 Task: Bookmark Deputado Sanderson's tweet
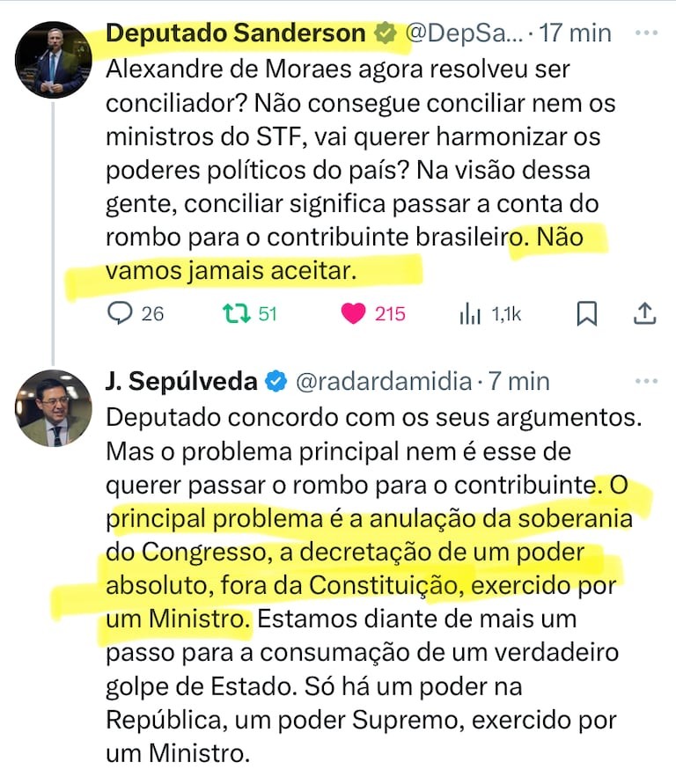pyautogui.click(x=587, y=313)
